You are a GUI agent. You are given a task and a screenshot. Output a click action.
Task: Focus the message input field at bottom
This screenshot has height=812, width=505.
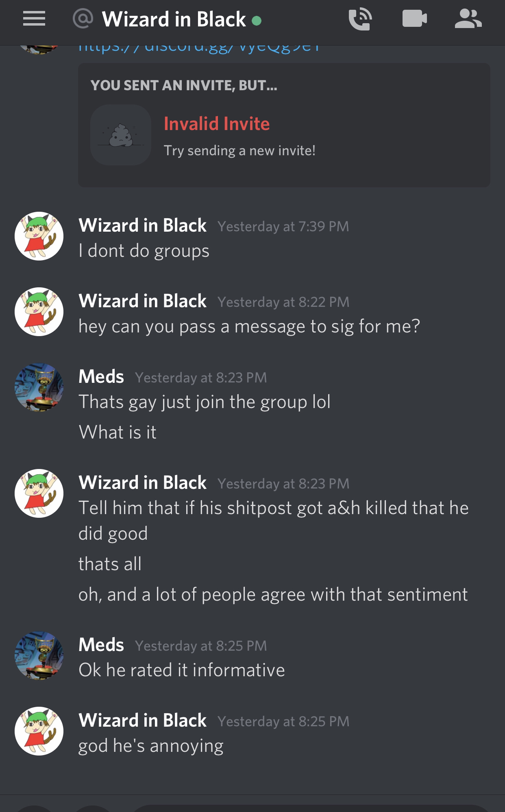[x=311, y=808]
